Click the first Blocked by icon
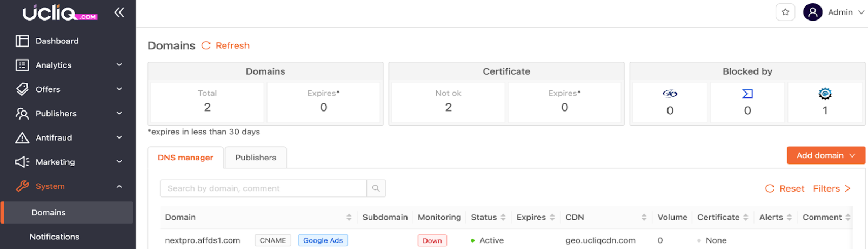 [x=670, y=94]
